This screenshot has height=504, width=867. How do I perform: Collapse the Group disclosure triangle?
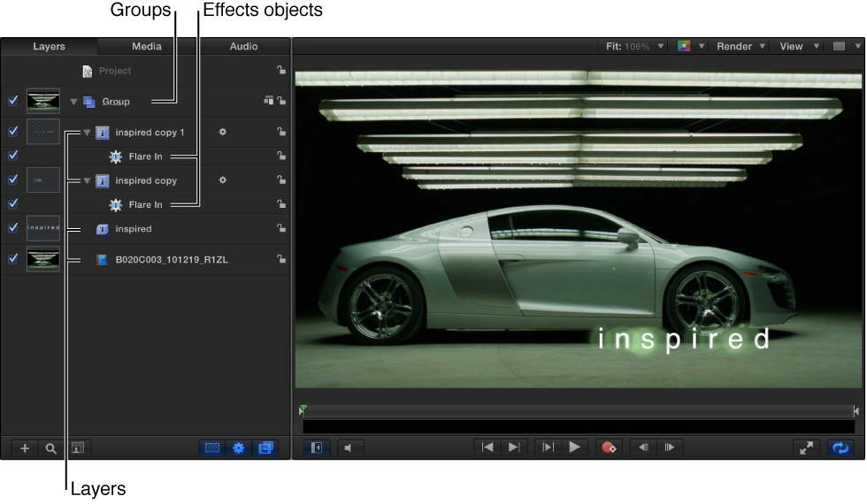pos(74,102)
